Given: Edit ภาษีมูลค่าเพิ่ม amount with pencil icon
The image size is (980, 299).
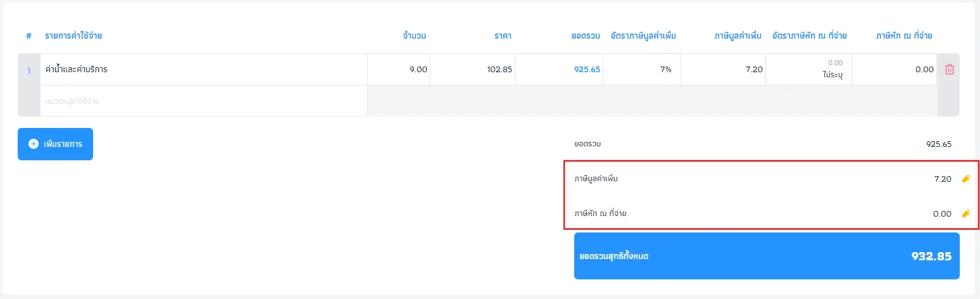Looking at the screenshot, I should (965, 179).
